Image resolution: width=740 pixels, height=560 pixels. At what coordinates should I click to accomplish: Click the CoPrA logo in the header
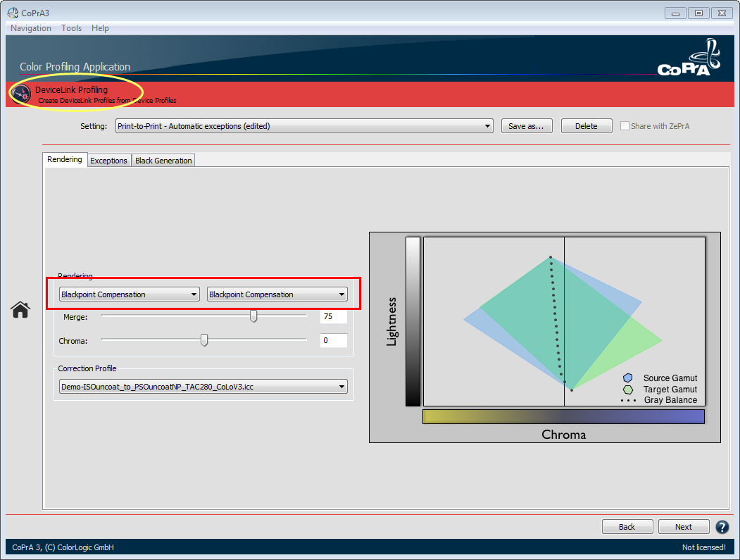point(689,58)
